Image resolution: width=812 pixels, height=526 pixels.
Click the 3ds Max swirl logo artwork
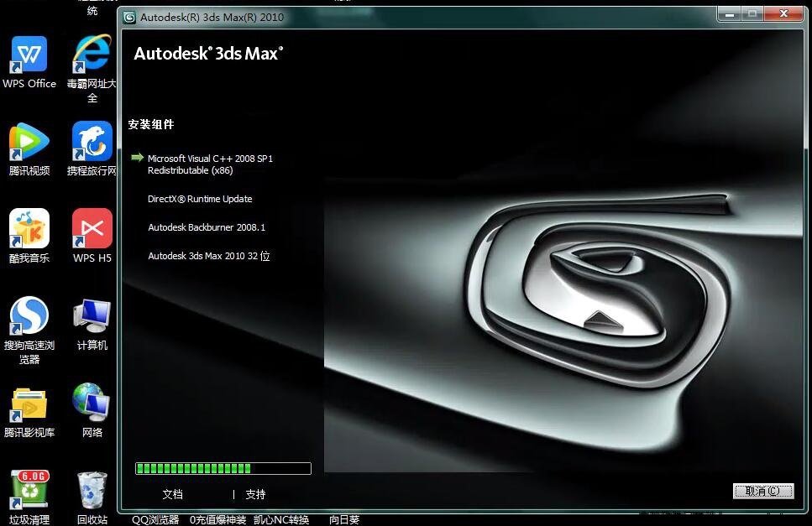(x=600, y=289)
